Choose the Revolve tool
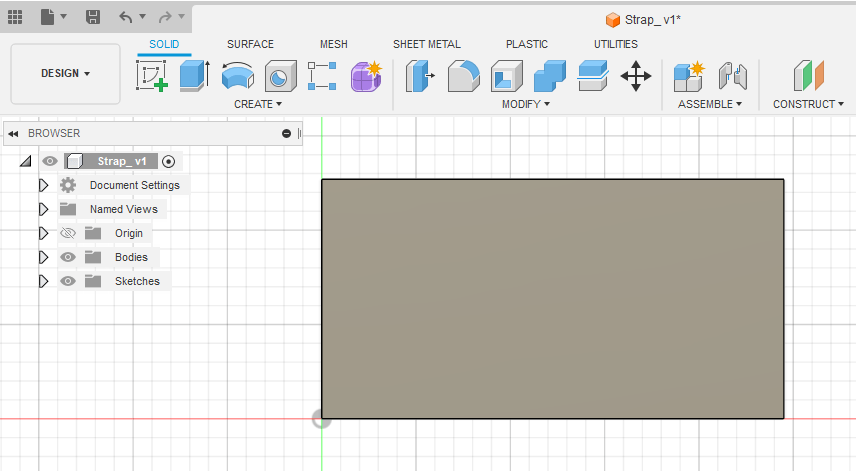The image size is (856, 471). pos(237,76)
